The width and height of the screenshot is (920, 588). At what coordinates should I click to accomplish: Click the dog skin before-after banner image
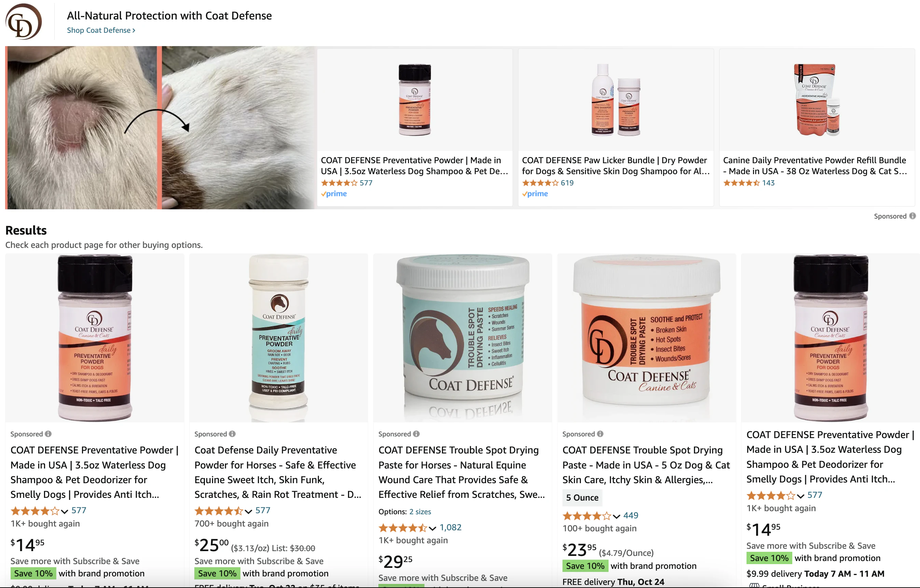[160, 128]
